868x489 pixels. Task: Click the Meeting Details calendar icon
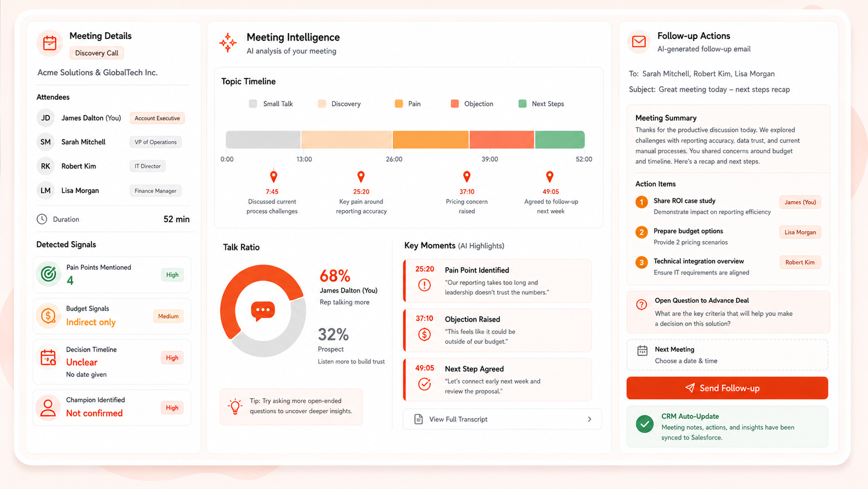(50, 43)
